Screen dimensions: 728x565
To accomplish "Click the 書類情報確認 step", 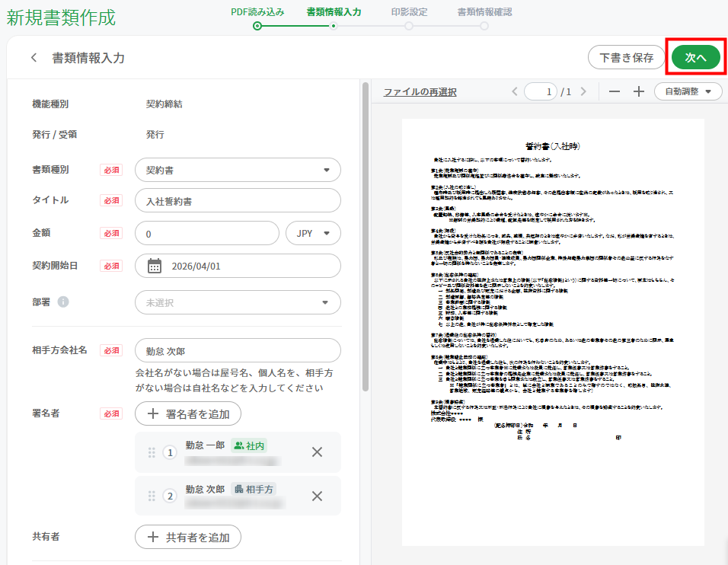I will 484,12.
